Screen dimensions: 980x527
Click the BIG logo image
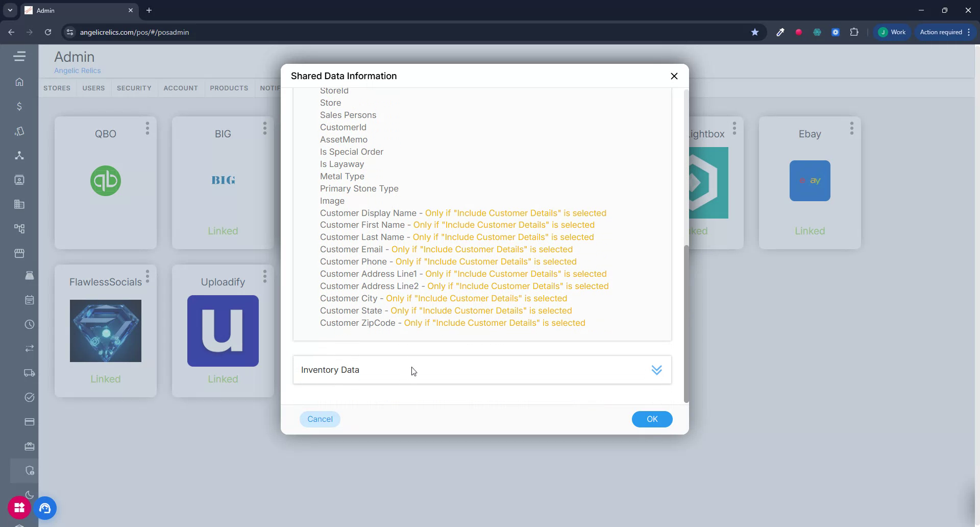click(223, 180)
